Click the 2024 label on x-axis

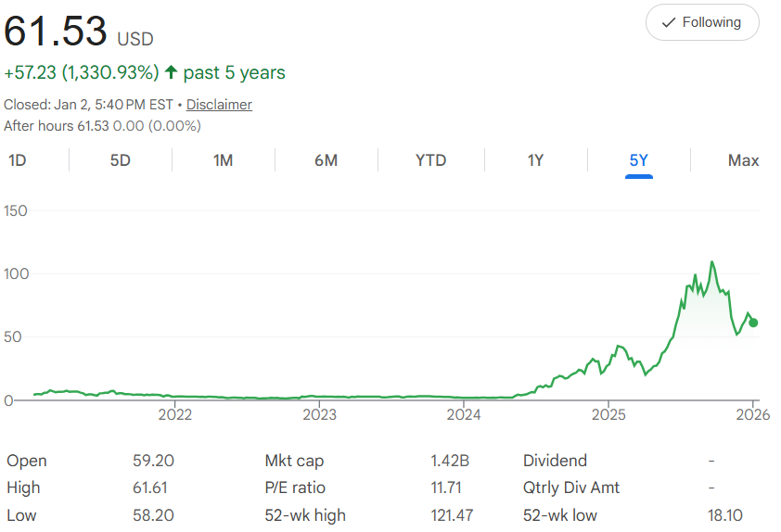pyautogui.click(x=464, y=414)
